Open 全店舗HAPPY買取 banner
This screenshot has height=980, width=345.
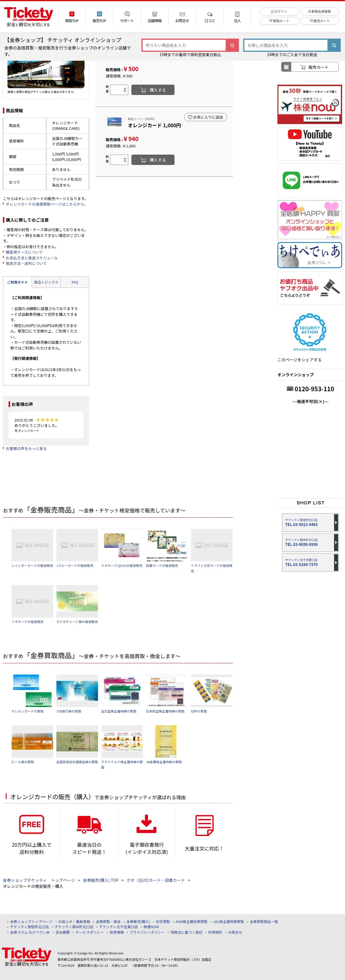(310, 220)
